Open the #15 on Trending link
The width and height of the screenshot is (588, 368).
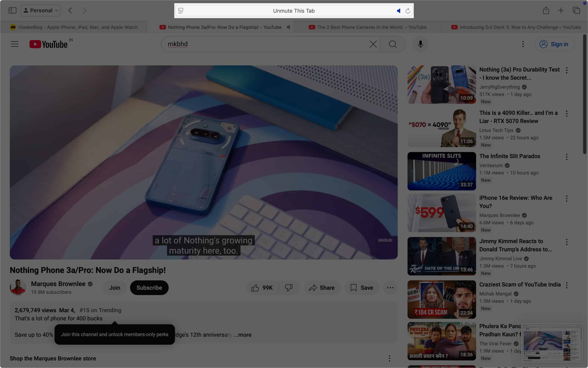point(100,310)
